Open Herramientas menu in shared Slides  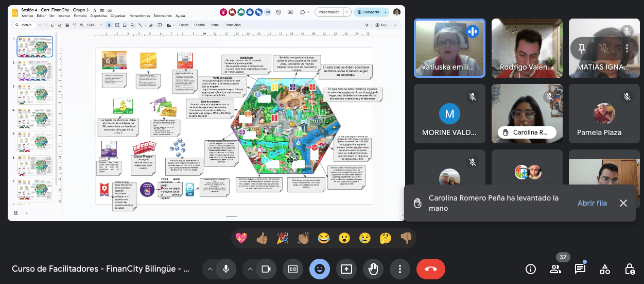[140, 16]
